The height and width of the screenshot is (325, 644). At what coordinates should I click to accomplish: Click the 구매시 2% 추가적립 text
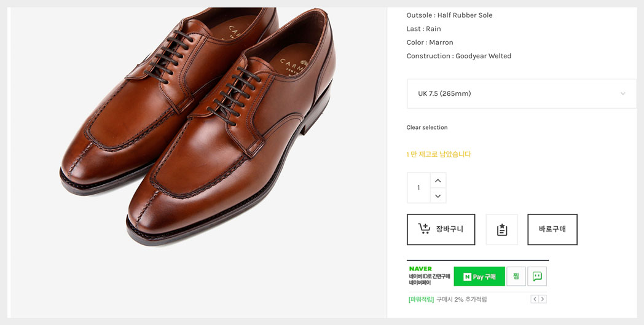coord(461,300)
